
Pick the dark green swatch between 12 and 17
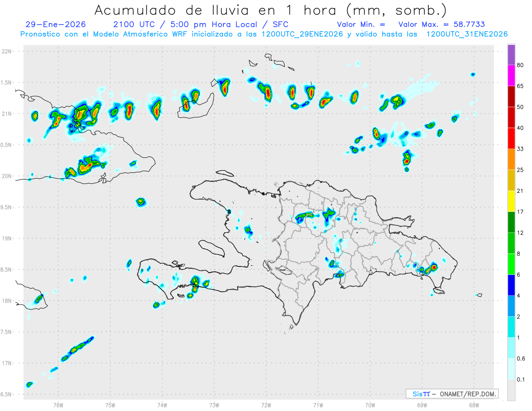511,222
